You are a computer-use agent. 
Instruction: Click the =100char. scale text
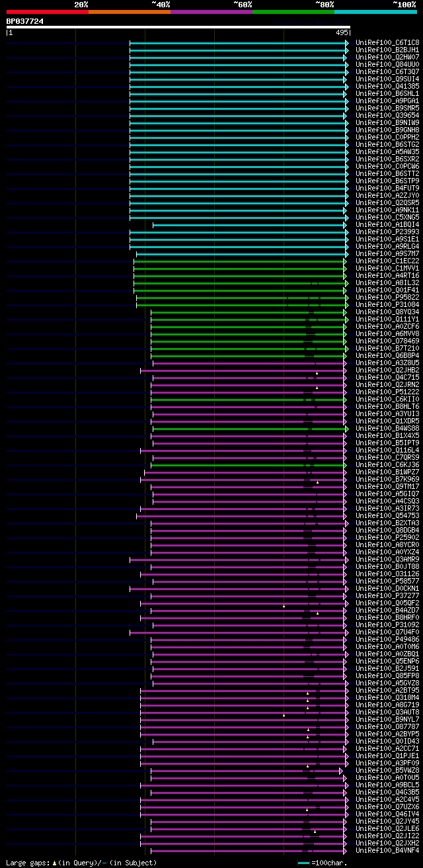tap(328, 863)
